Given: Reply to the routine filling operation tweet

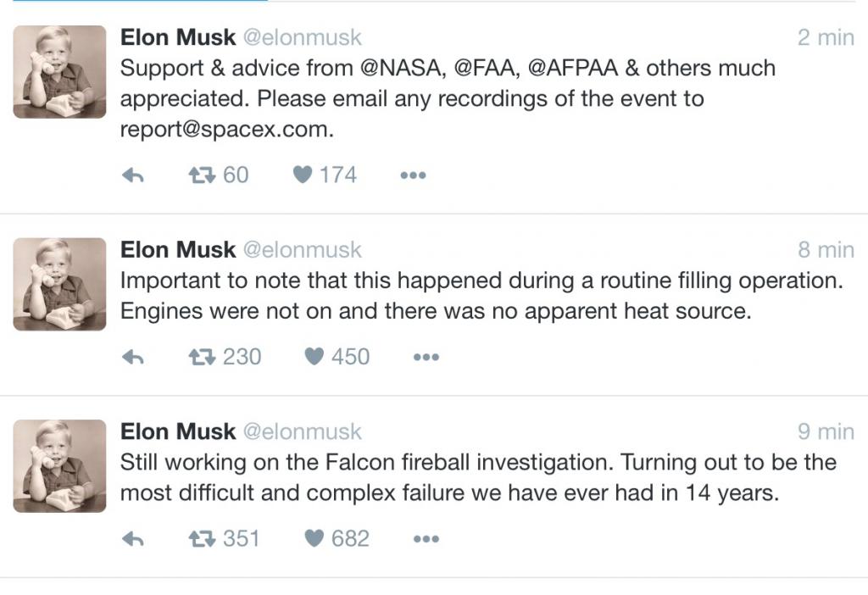Looking at the screenshot, I should click(133, 358).
